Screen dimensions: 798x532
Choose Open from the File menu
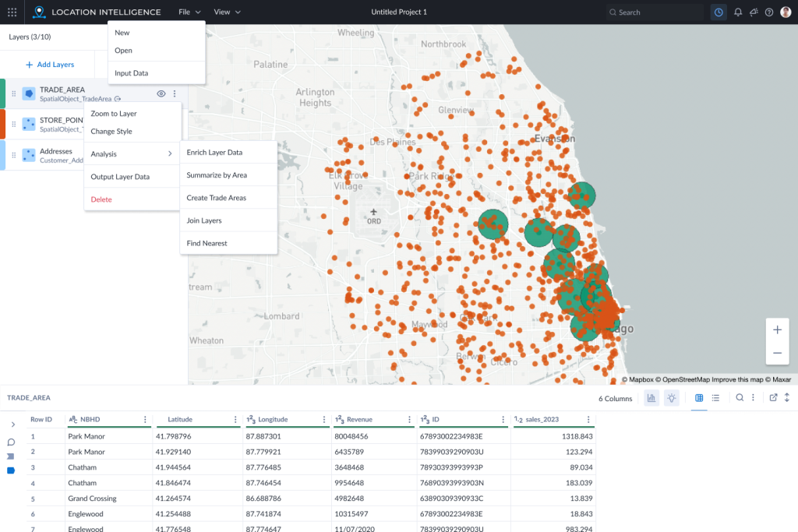(157, 51)
